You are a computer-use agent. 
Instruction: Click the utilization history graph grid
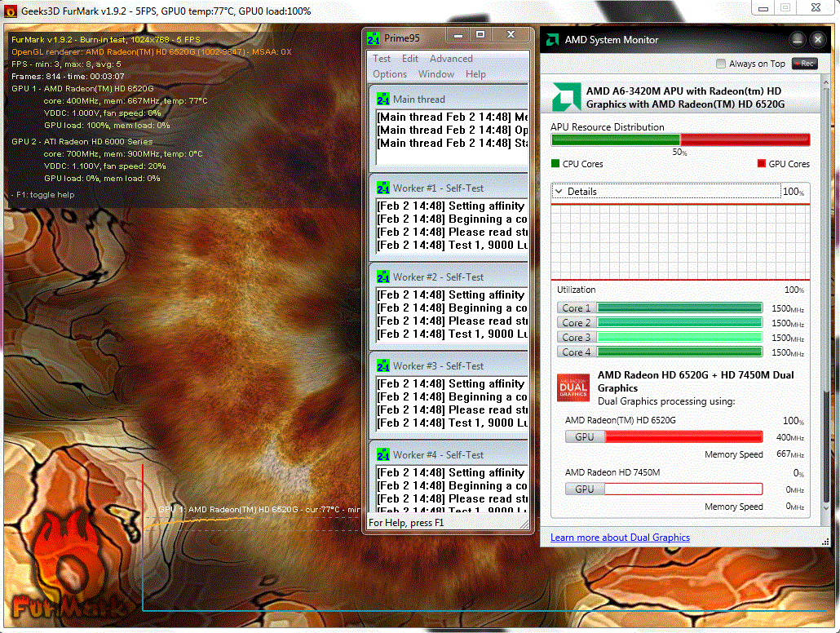coord(680,241)
